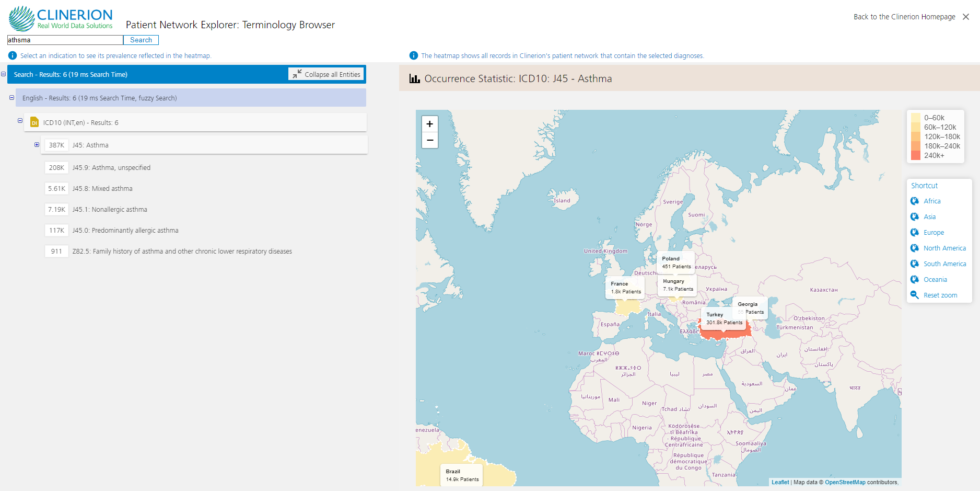Jump the map to North America

[944, 248]
